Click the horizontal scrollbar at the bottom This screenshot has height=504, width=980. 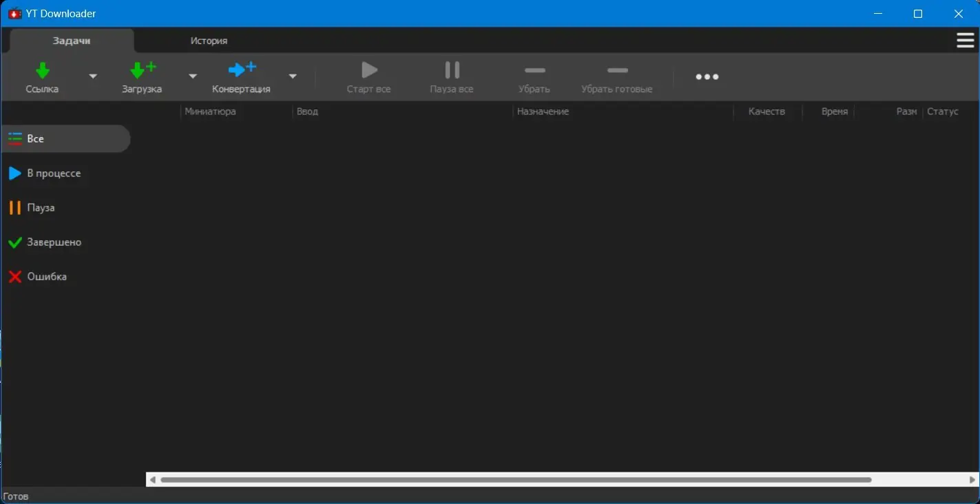pyautogui.click(x=517, y=479)
